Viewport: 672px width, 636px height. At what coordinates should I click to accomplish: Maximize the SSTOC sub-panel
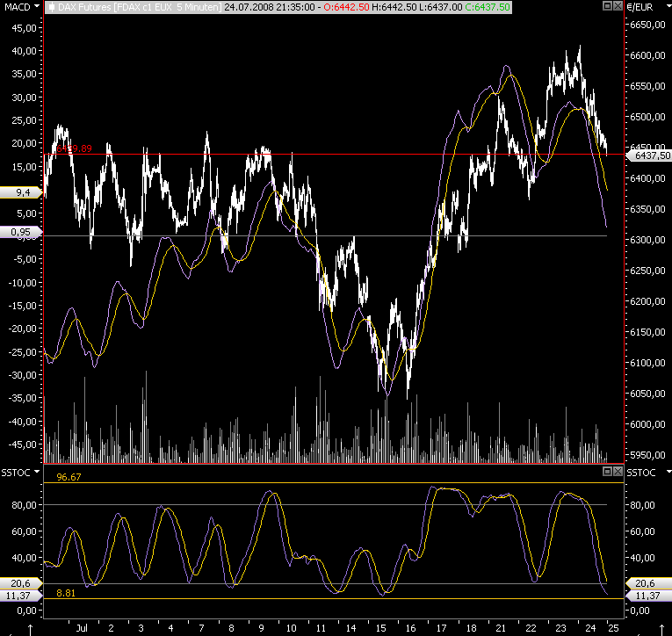[x=607, y=472]
